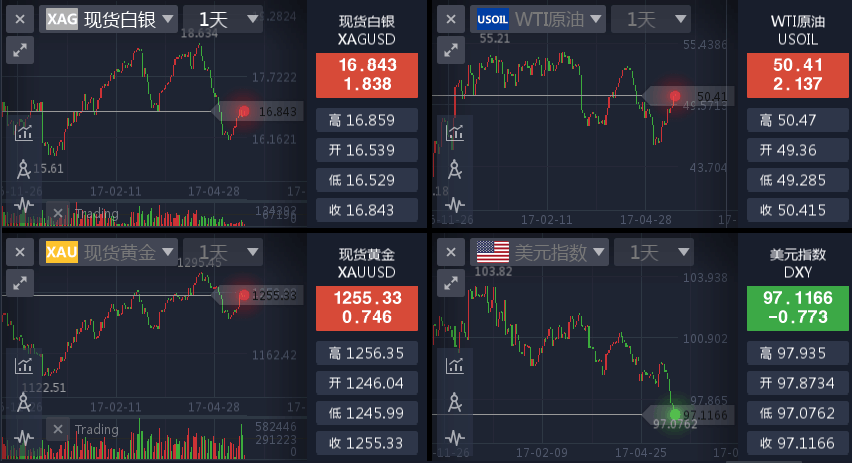Click drawing compass tool on DXY chart
The image size is (852, 463).
(x=455, y=402)
